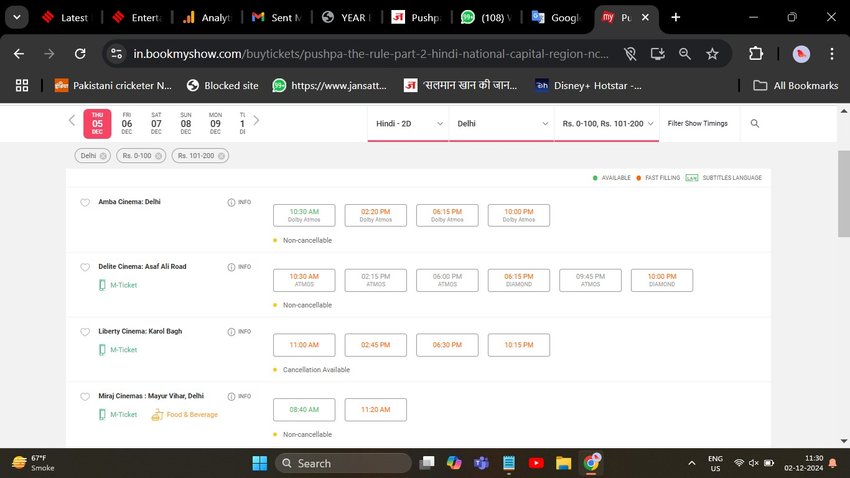Book the 09:45 PM Atmos show at Delite

(590, 280)
